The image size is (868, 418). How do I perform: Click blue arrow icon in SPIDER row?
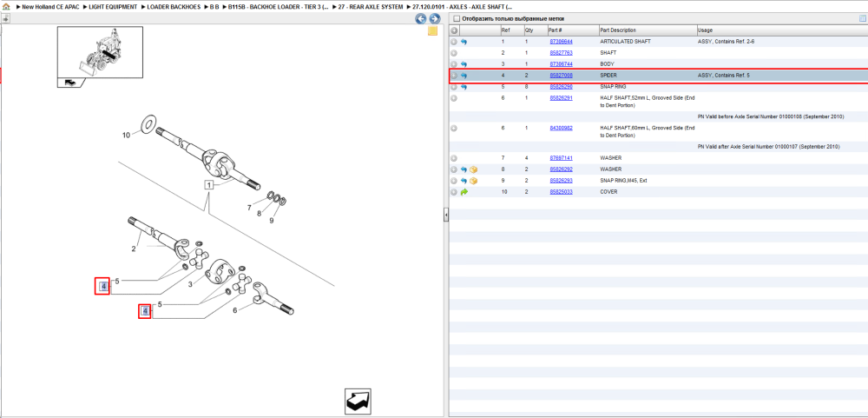(464, 76)
